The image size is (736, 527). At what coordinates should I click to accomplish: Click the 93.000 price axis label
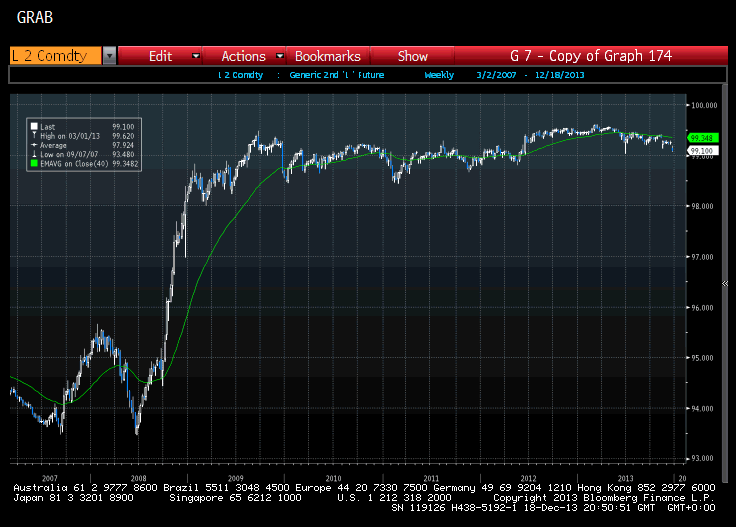702,458
